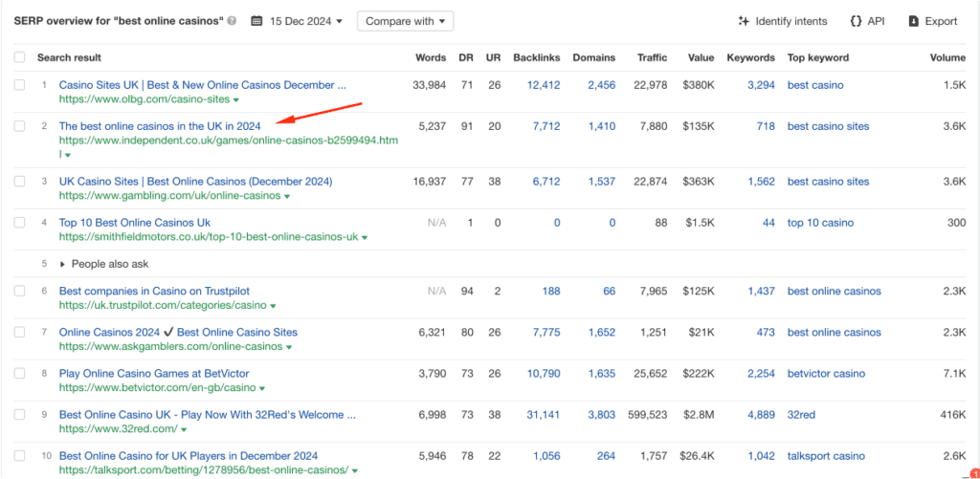Screen dimensions: 980x479
Task: Click the API button
Action: (x=867, y=21)
